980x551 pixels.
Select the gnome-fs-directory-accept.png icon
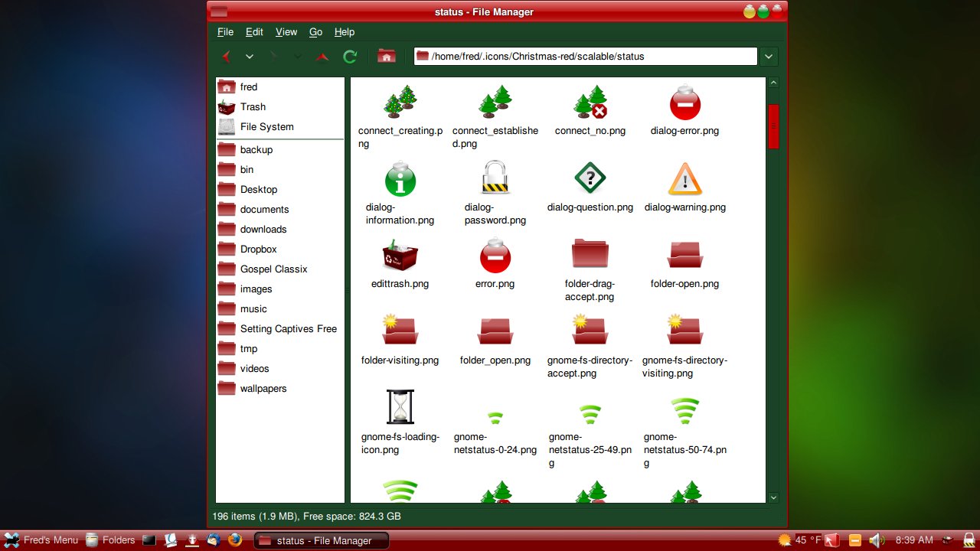point(590,330)
